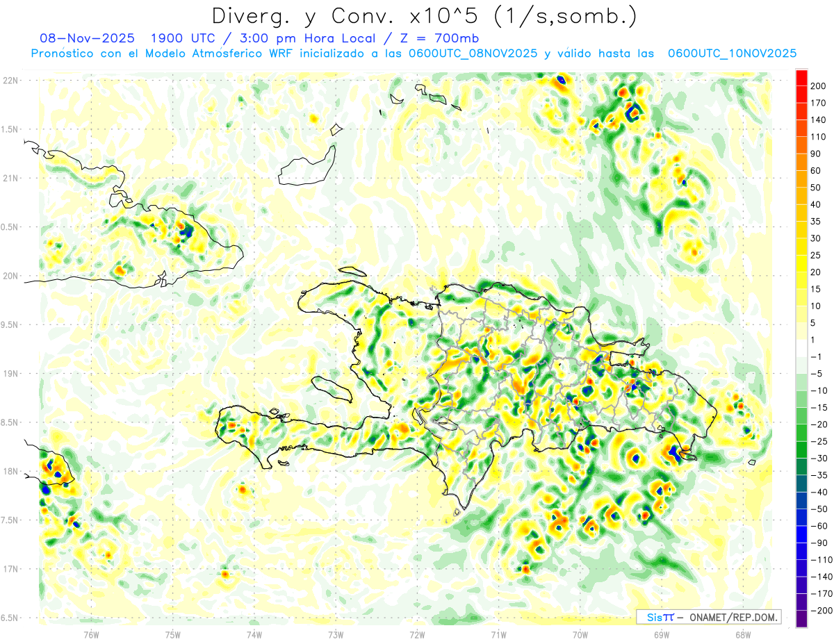Screen dimensions: 834x644
Task: Click the '-20' color scale label
Action: coord(820,425)
